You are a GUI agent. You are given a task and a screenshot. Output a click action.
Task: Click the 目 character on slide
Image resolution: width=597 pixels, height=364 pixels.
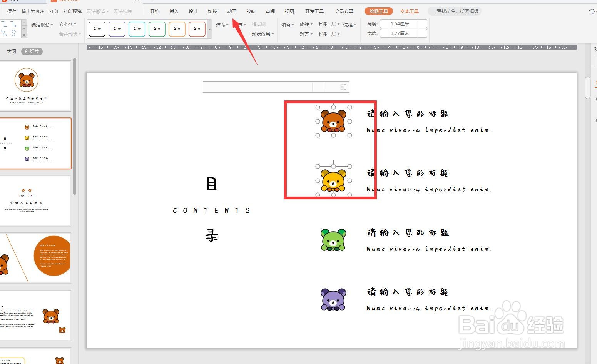click(x=211, y=184)
